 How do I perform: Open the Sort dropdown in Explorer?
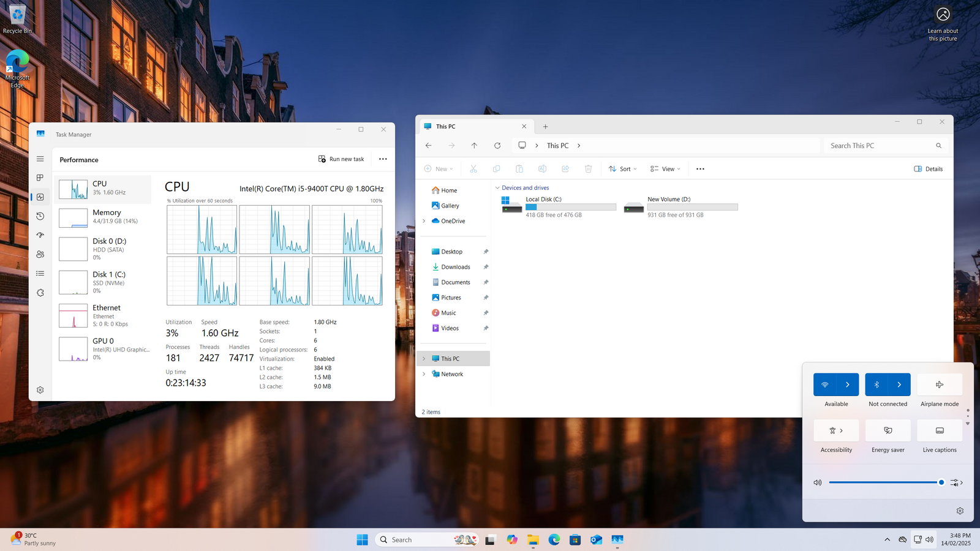pyautogui.click(x=623, y=169)
